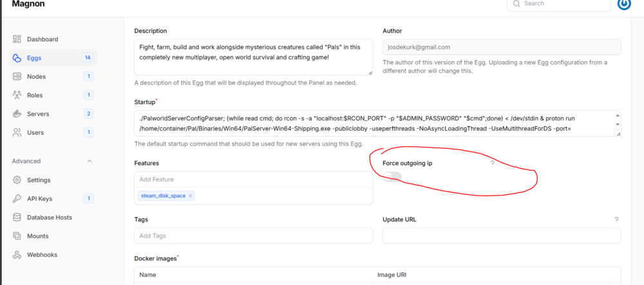Click the Eggs count badge 14
The image size is (644, 285).
pyautogui.click(x=88, y=58)
